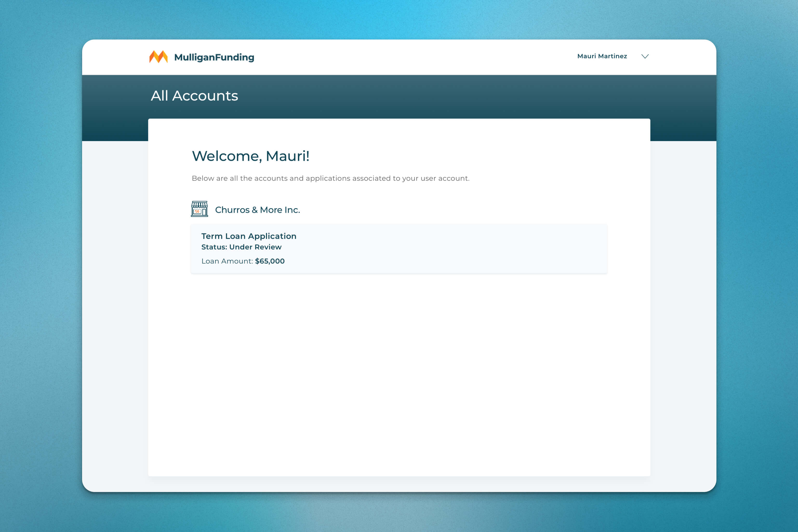
Task: Click the Status: Under Review text
Action: pyautogui.click(x=241, y=247)
